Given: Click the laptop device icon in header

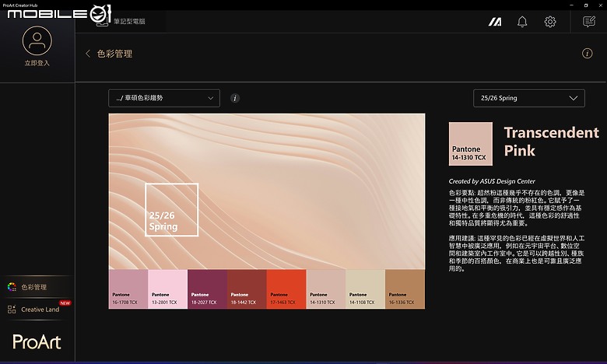Looking at the screenshot, I should (x=103, y=21).
